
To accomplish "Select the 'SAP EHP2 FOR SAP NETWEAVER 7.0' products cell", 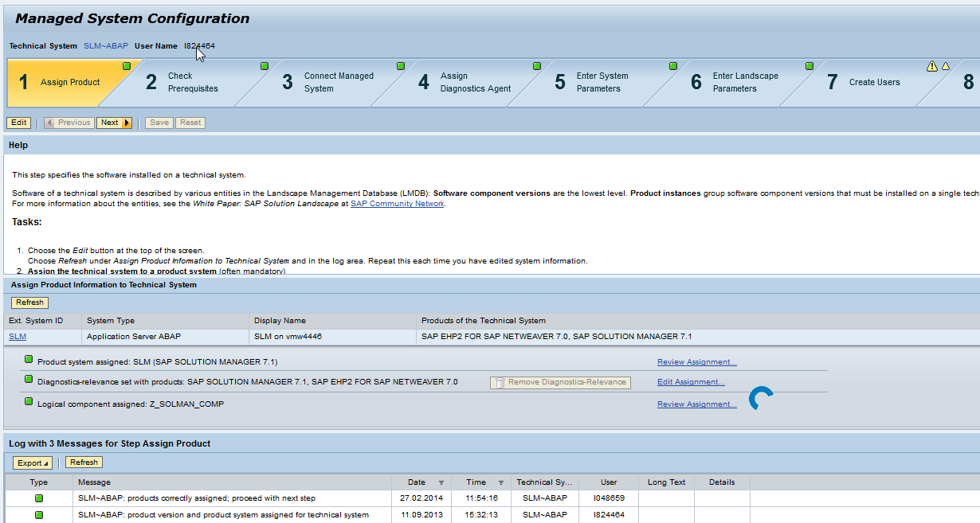I will (698, 337).
